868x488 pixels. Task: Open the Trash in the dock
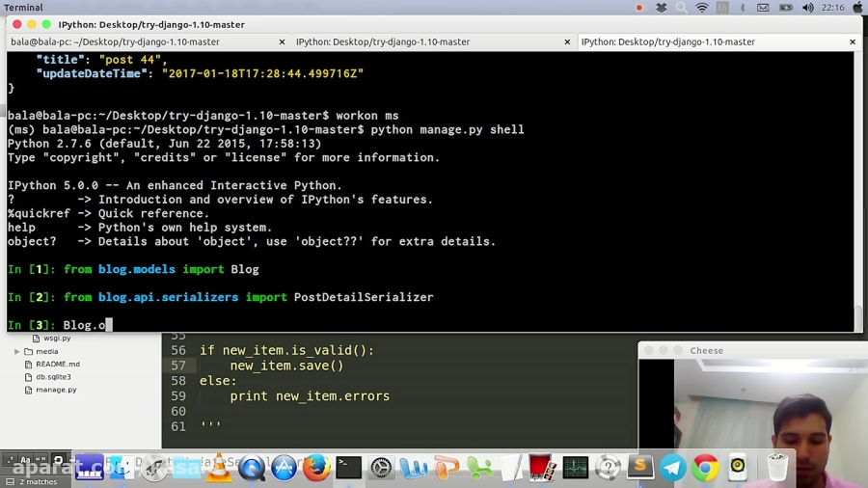(x=777, y=469)
